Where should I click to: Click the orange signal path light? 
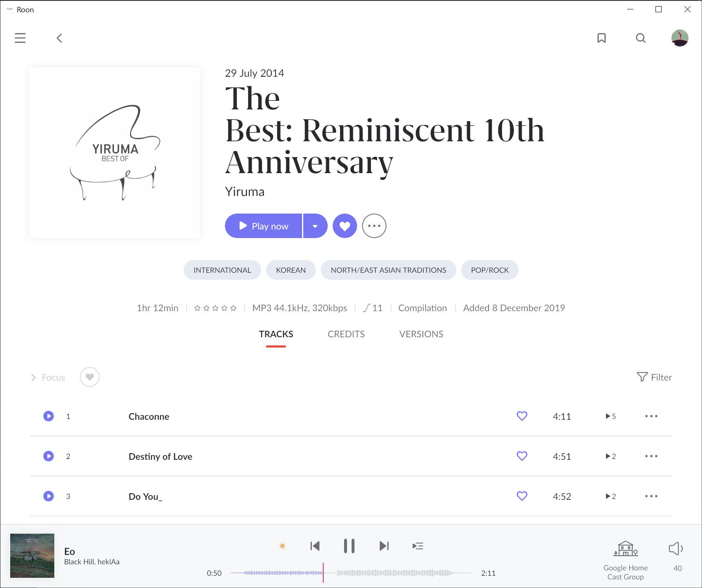tap(282, 546)
